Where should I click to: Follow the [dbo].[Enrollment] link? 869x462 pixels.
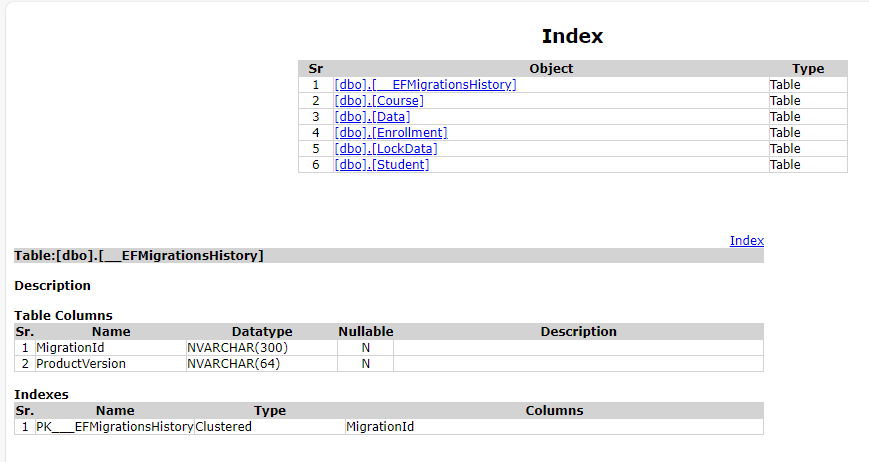[391, 133]
